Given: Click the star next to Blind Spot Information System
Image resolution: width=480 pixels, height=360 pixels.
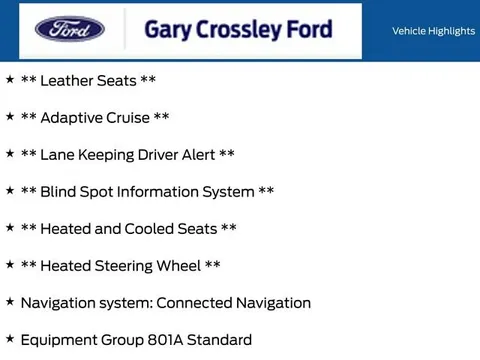Looking at the screenshot, I should [10, 190].
